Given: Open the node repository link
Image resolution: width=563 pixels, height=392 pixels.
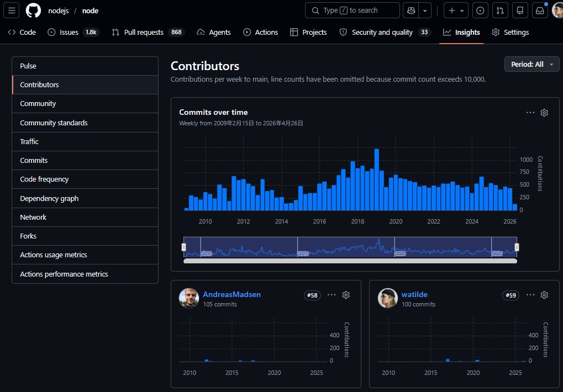Looking at the screenshot, I should point(90,10).
